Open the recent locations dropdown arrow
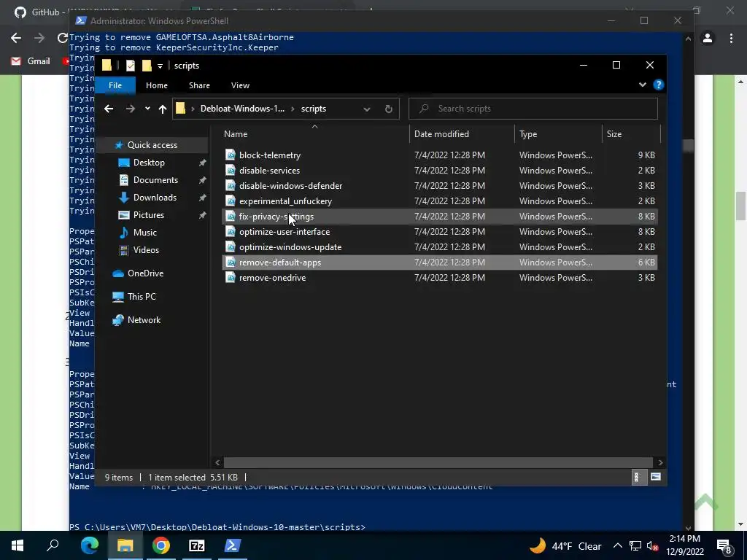Screen dimensions: 747x560 click(147, 109)
